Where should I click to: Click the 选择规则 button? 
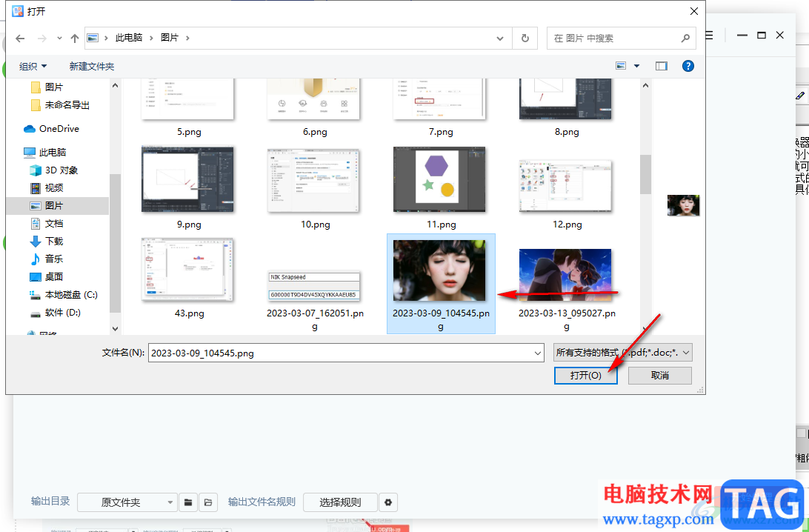[x=340, y=502]
